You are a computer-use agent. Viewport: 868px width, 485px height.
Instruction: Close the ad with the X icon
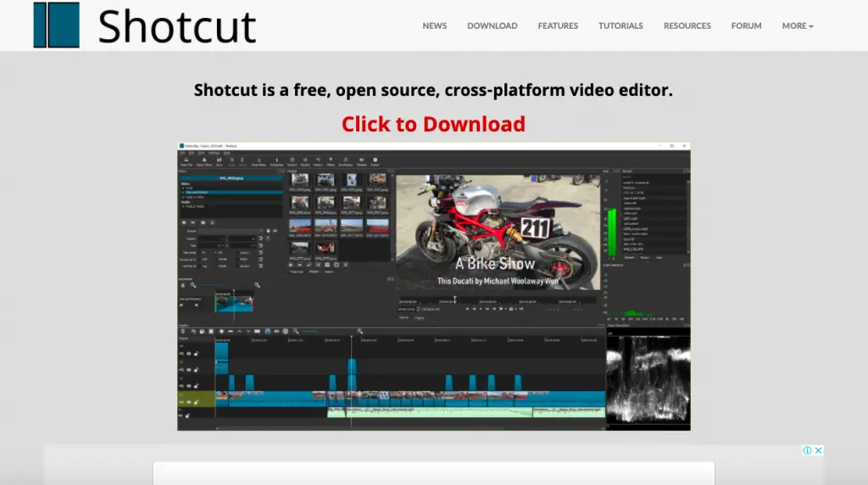pos(818,451)
